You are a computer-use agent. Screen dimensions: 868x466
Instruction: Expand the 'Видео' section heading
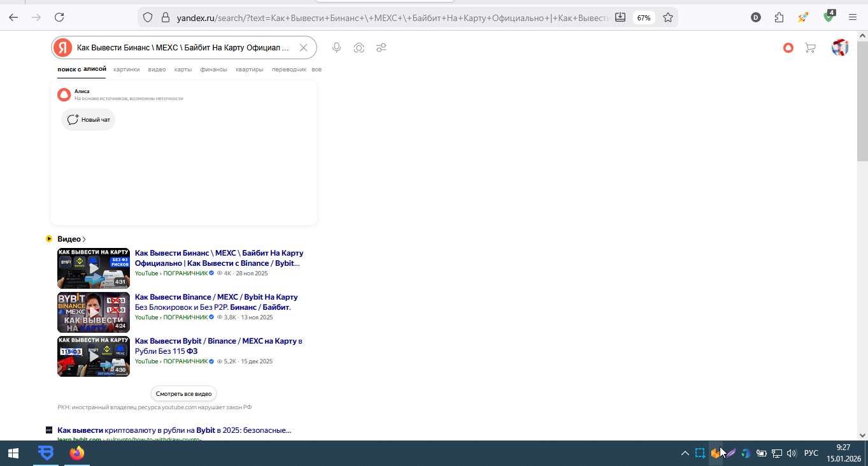pyautogui.click(x=71, y=239)
